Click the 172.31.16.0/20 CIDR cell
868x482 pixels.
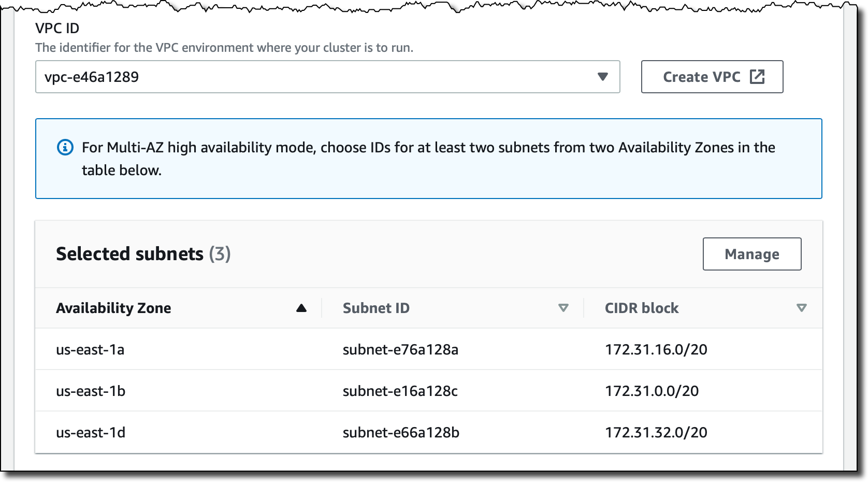(x=656, y=350)
